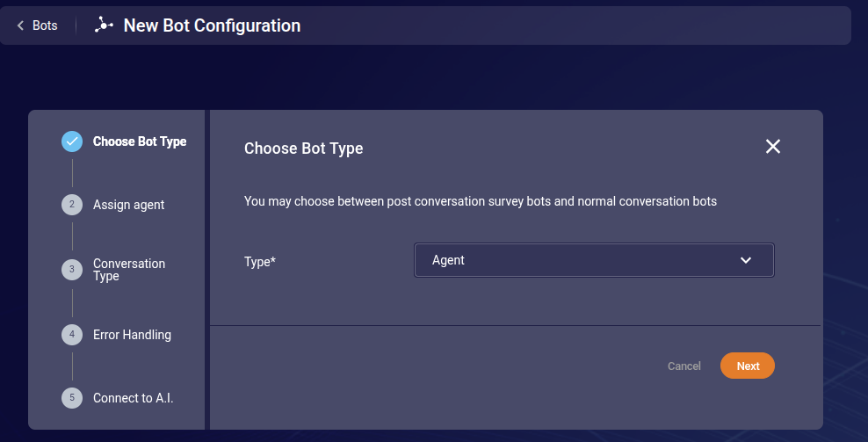Select step 3 circle for Conversation Type
The image size is (868, 442).
pos(72,270)
